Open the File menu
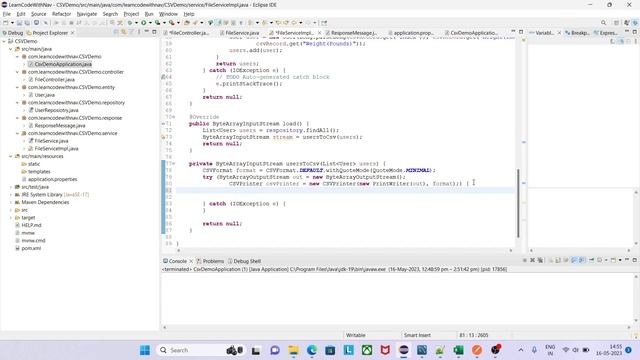Screen dimensions: 640x360 [x=7, y=14]
